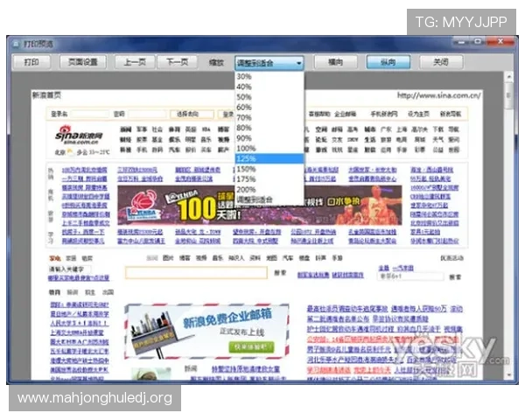
Task: Click the vertical scrollbar up arrow
Action: click(x=508, y=77)
